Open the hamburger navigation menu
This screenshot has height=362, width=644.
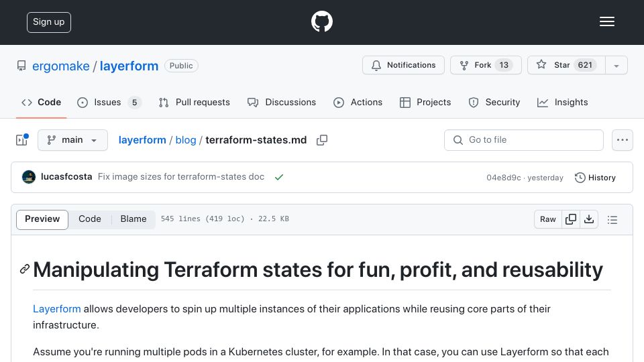click(606, 21)
